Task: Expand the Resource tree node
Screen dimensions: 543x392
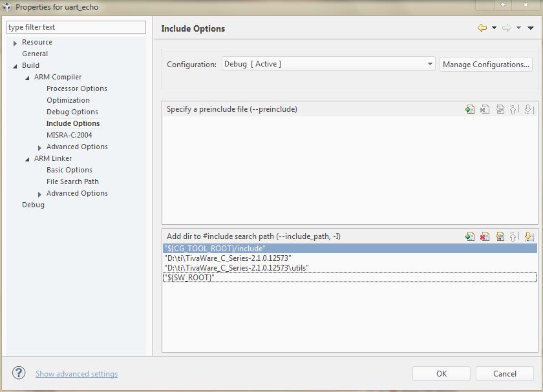Action: point(15,43)
